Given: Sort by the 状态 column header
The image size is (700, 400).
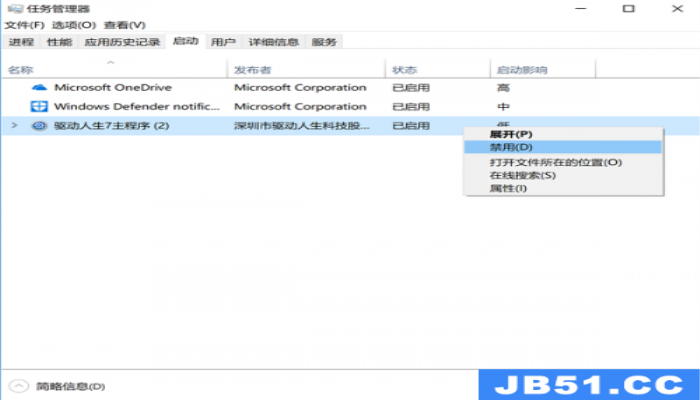Looking at the screenshot, I should pyautogui.click(x=438, y=70).
